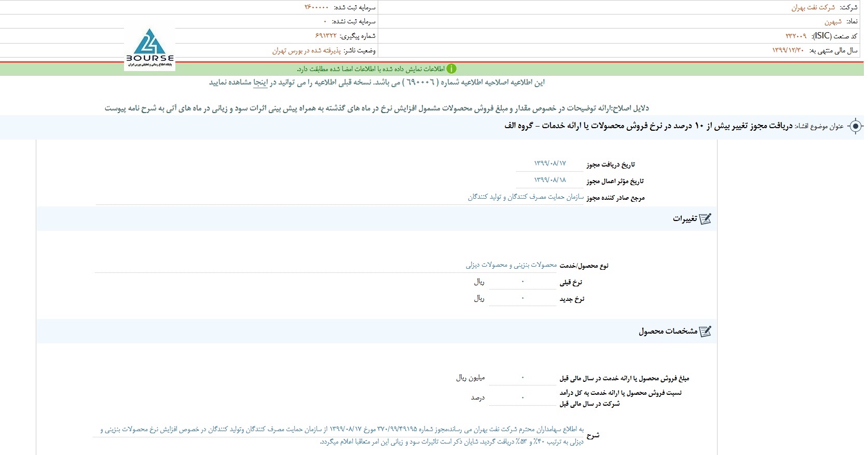Click the sales ratio درصد value field
Screen dimensions: 868x455
(522, 398)
